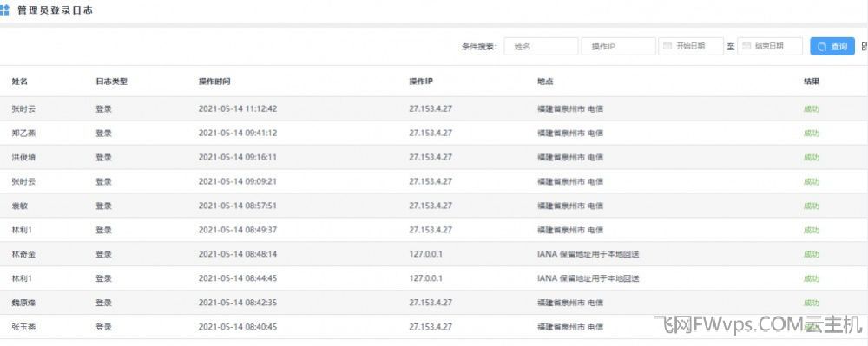This screenshot has width=868, height=346.
Task: Focus the 操作IP search input field
Action: coord(618,47)
